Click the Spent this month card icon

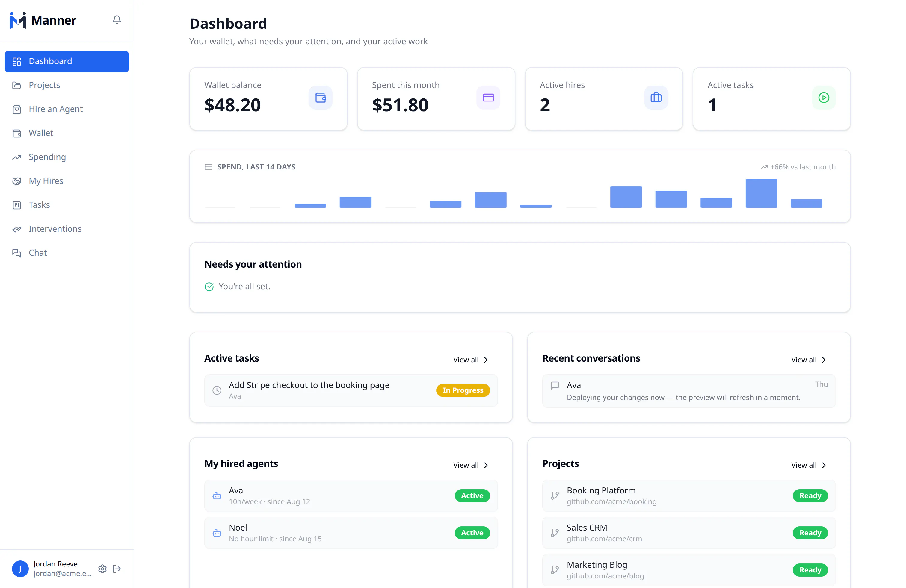point(488,98)
